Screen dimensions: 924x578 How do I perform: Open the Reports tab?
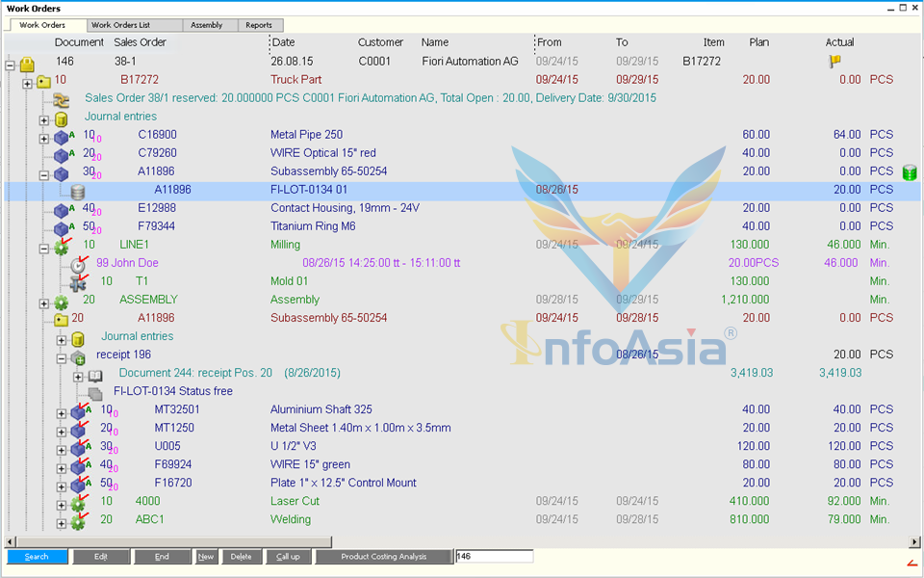[x=261, y=25]
